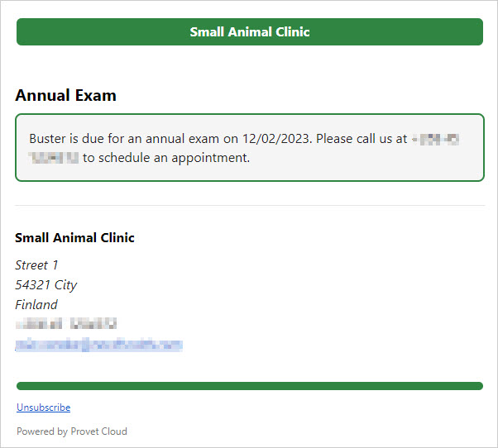Click the Finland country line
The width and height of the screenshot is (498, 448).
tap(36, 304)
